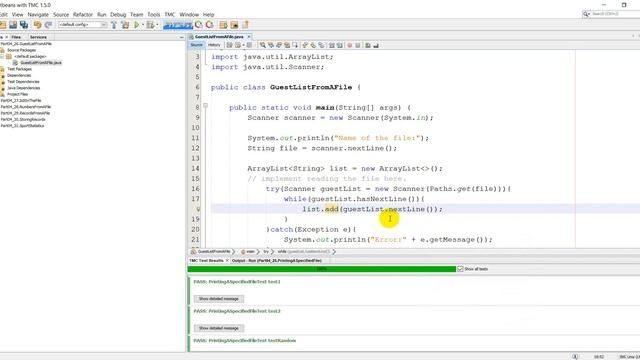The image size is (640, 360).
Task: Click the green test progress bar
Action: click(x=322, y=269)
